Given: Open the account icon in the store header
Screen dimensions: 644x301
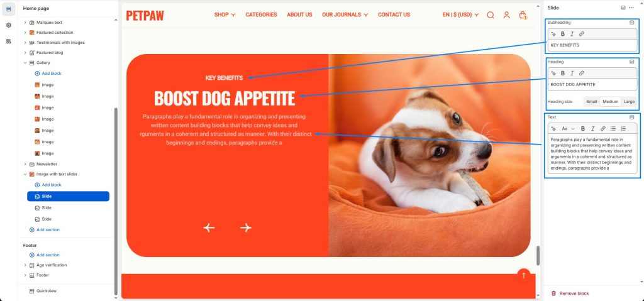Looking at the screenshot, I should pos(506,15).
